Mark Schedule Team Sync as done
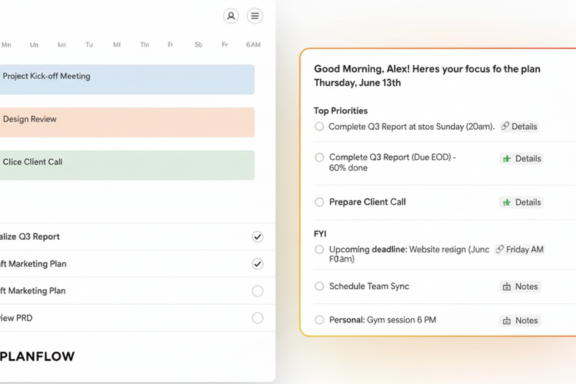The image size is (576, 384). click(319, 286)
